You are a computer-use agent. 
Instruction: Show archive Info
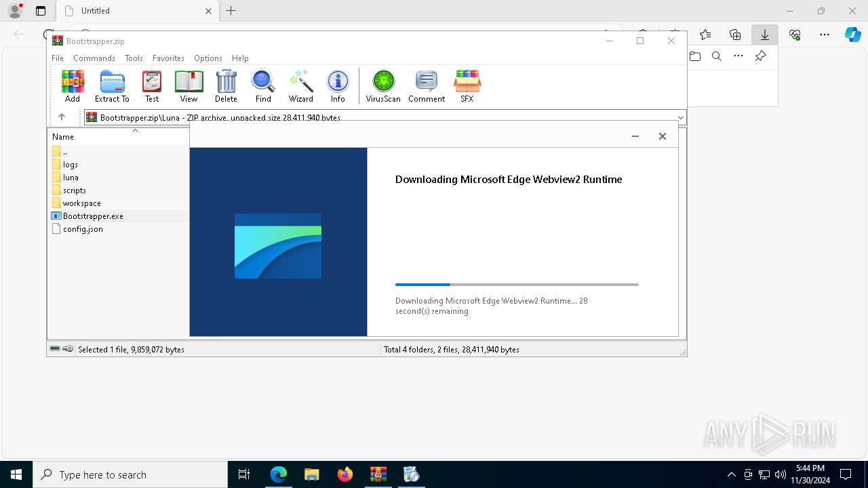[x=338, y=86]
